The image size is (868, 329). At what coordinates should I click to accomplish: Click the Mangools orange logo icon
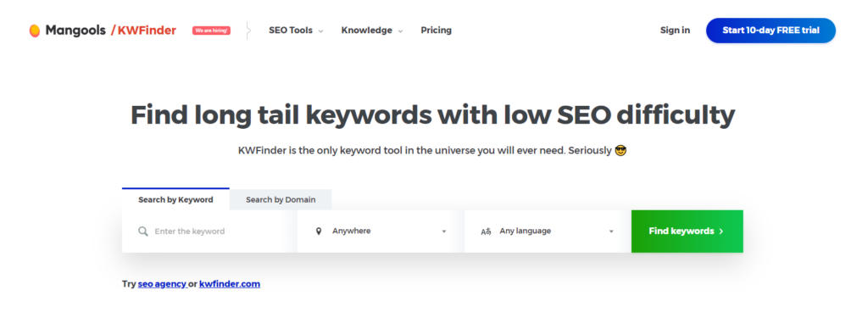click(34, 31)
